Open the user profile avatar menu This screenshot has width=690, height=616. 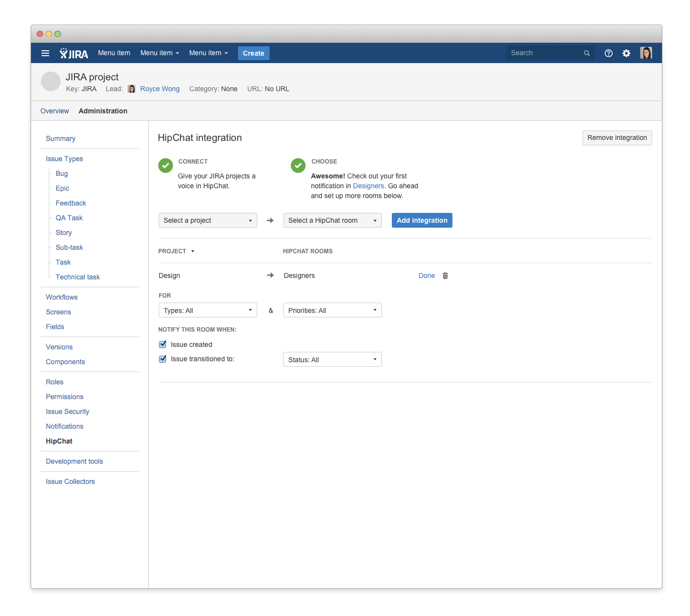click(646, 53)
